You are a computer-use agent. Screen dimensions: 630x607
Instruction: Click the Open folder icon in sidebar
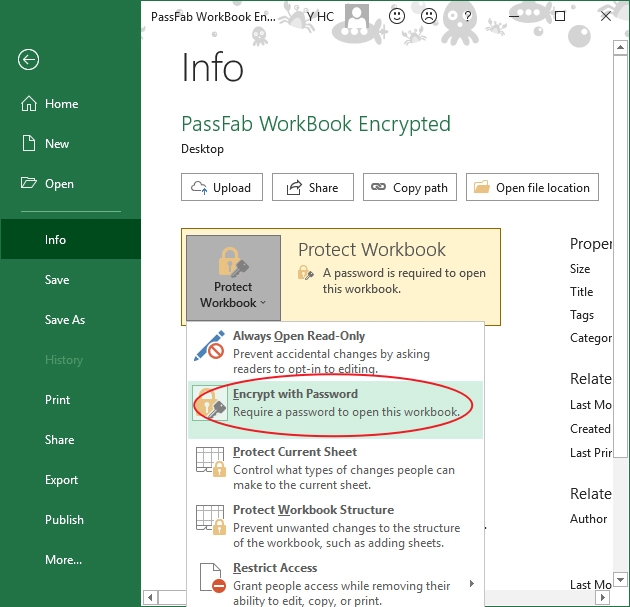[29, 183]
